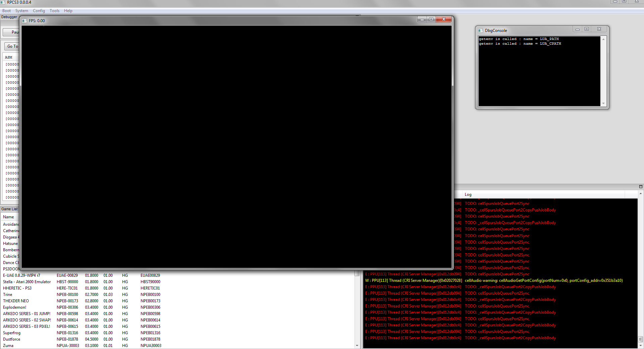Float the Log panel via its dock icon
Viewport: 644px width, 349px height.
click(641, 187)
